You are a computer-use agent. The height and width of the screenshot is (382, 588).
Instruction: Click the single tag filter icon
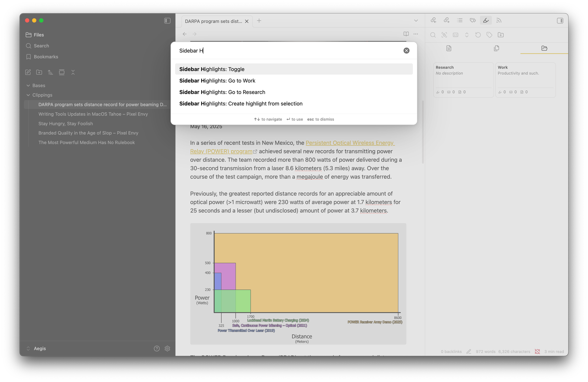489,35
